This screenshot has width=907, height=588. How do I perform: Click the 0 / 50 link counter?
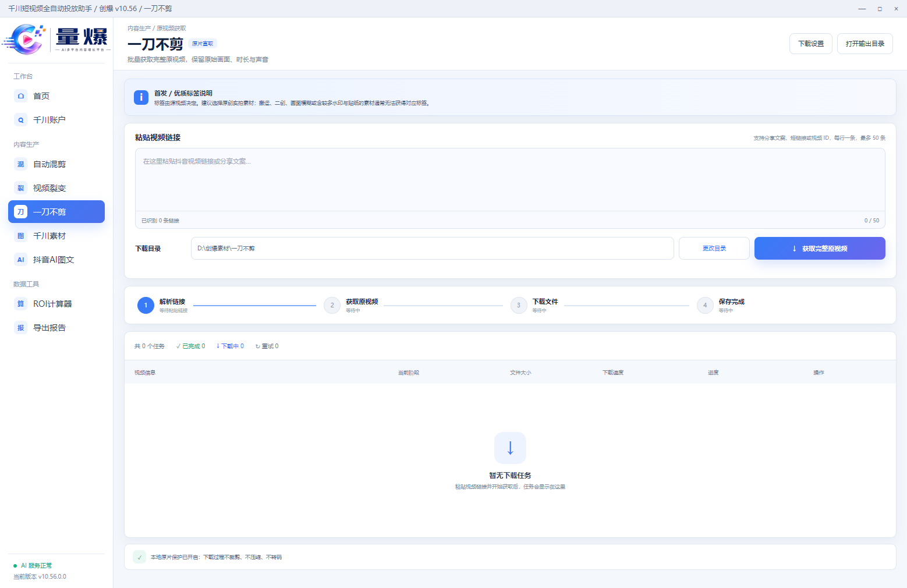(871, 221)
